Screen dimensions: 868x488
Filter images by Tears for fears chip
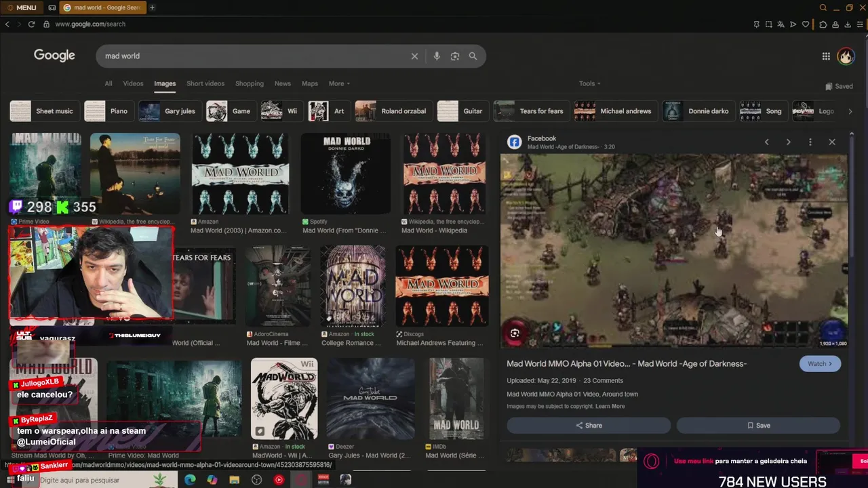pos(531,111)
